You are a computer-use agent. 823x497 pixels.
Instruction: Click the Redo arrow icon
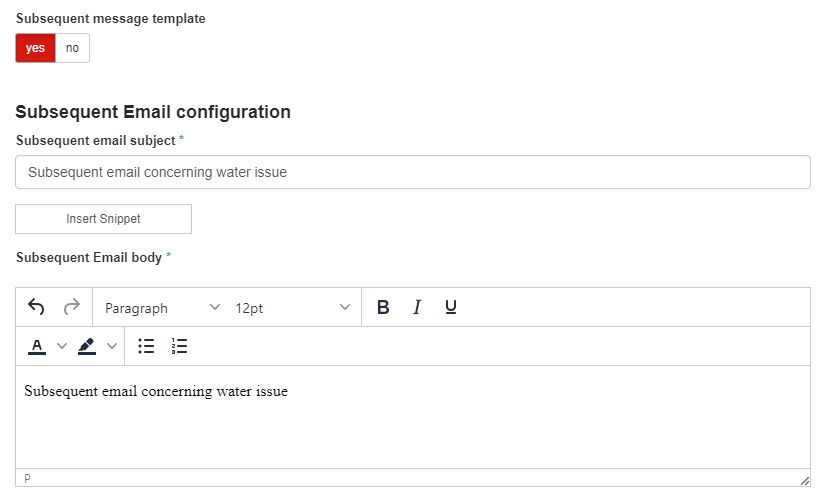click(71, 307)
